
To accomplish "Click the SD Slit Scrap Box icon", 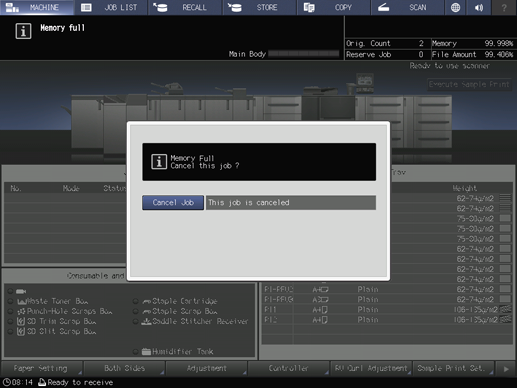I will click(x=21, y=332).
